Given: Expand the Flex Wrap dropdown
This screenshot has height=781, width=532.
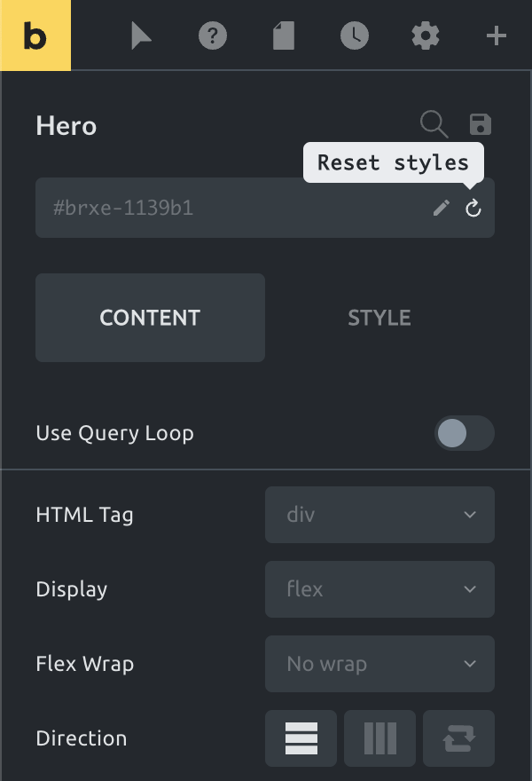Looking at the screenshot, I should [x=379, y=664].
